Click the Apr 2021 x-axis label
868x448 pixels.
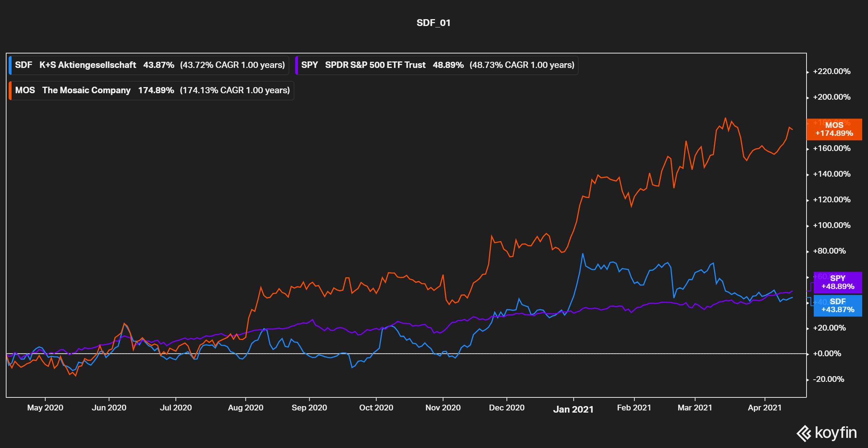(x=765, y=408)
